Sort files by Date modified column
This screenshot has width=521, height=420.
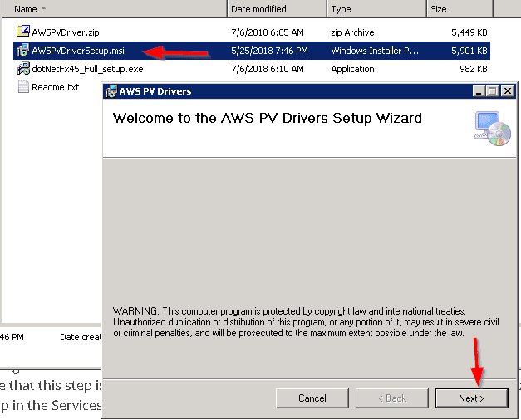click(278, 9)
